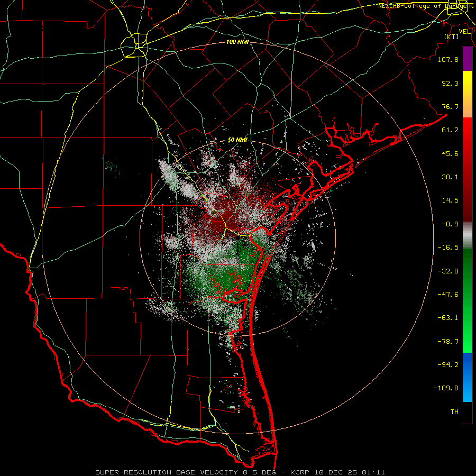Viewport: 476px width, 476px height.
Task: Click the -109.8 legend value
Action: [x=446, y=388]
